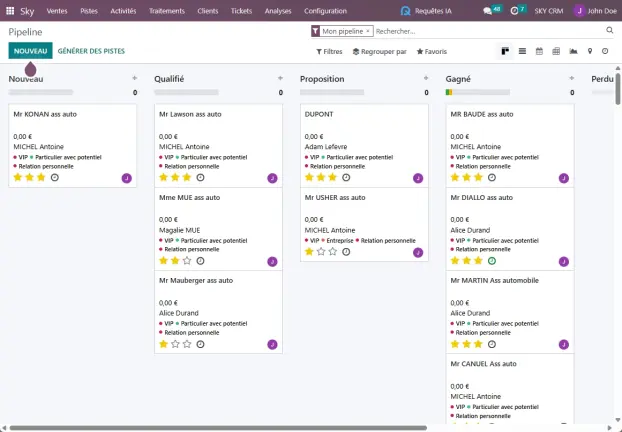Open the Configuration menu
622x432 pixels.
point(325,11)
